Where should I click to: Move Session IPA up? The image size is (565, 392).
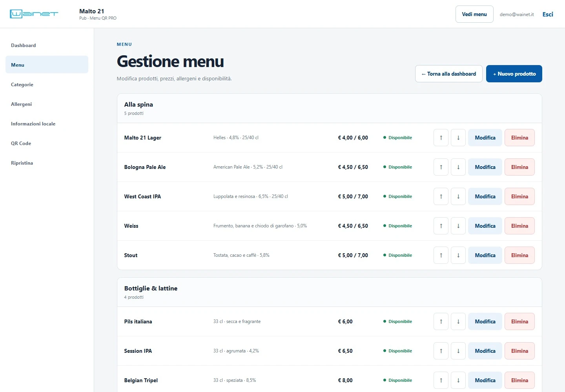tap(441, 351)
